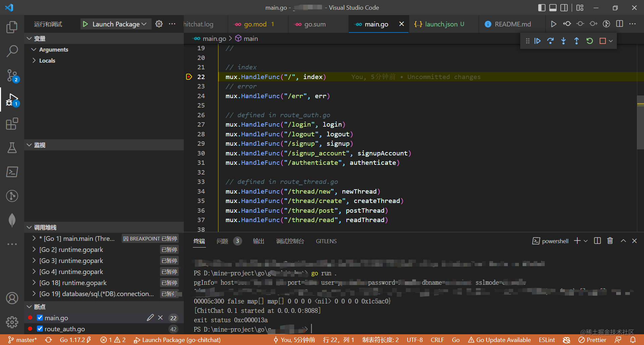Select Step Into in the debug toolbar
This screenshot has height=345, width=644.
coord(563,41)
